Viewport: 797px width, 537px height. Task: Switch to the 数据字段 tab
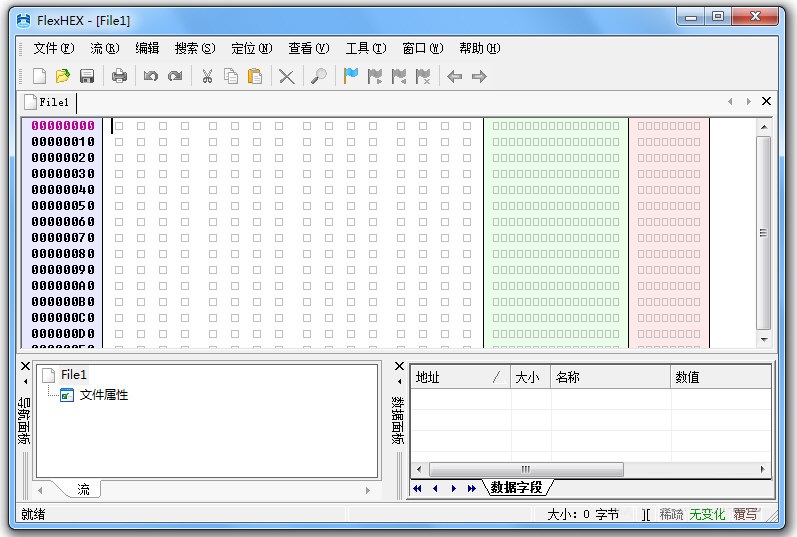516,488
